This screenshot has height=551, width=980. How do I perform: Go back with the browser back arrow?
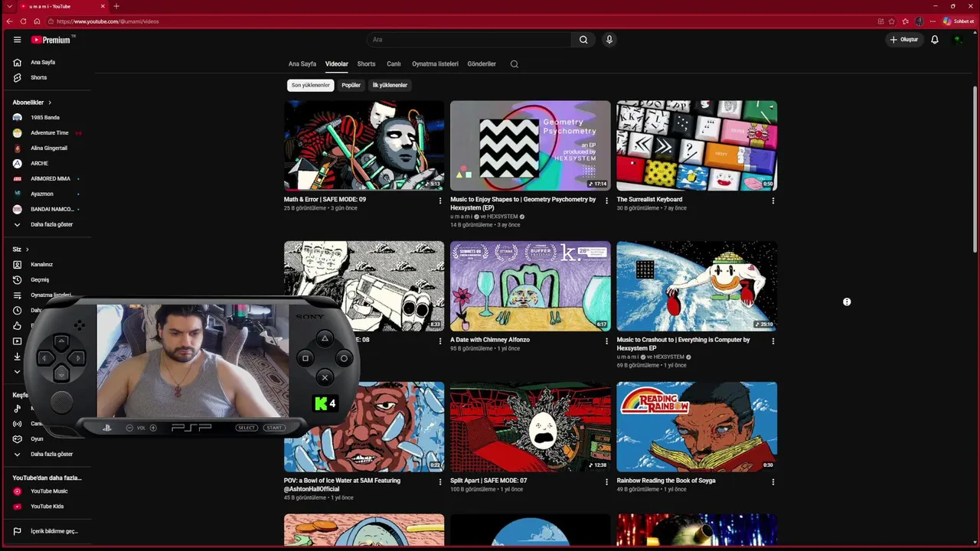point(9,21)
